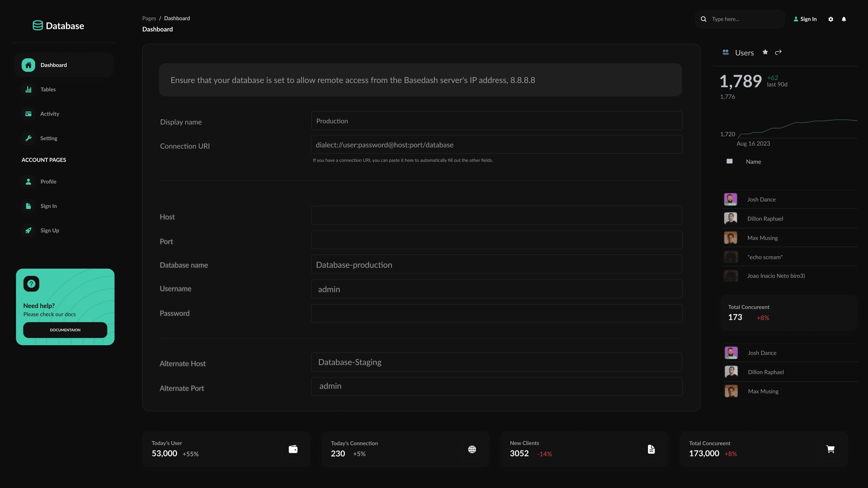
Task: Click wallet icon in Today's User card
Action: tap(293, 449)
